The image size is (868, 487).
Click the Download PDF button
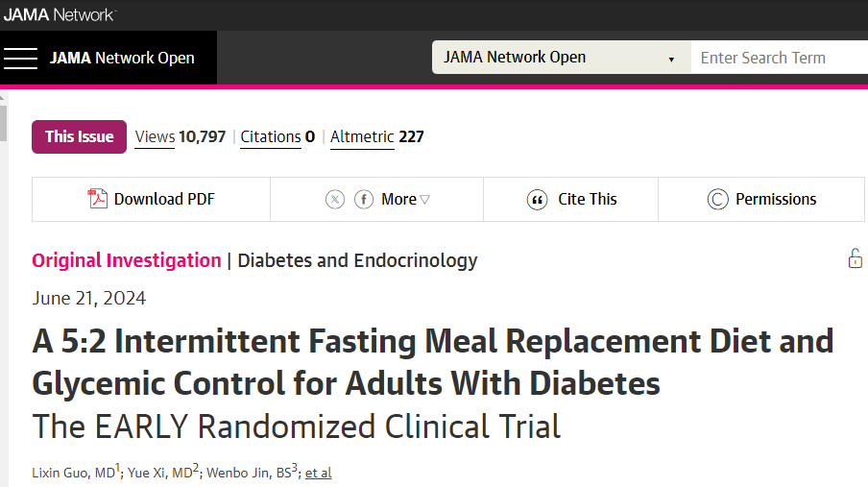[x=151, y=200]
